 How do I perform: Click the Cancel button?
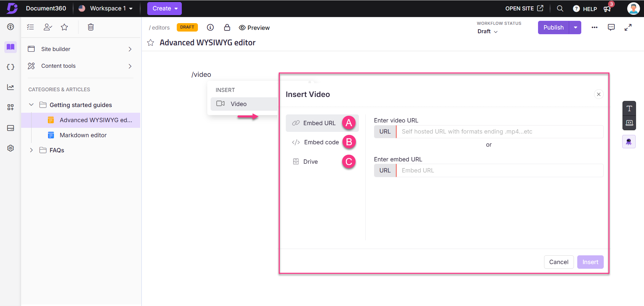pos(558,262)
